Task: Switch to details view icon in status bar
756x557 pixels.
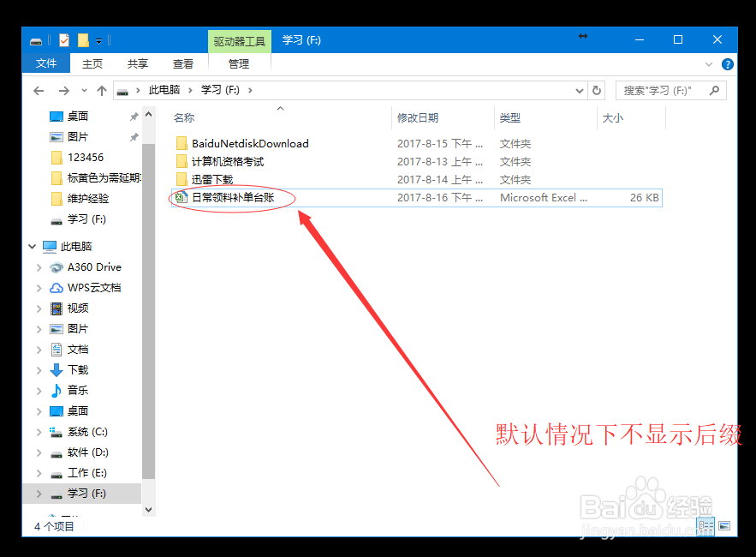Action: (705, 526)
